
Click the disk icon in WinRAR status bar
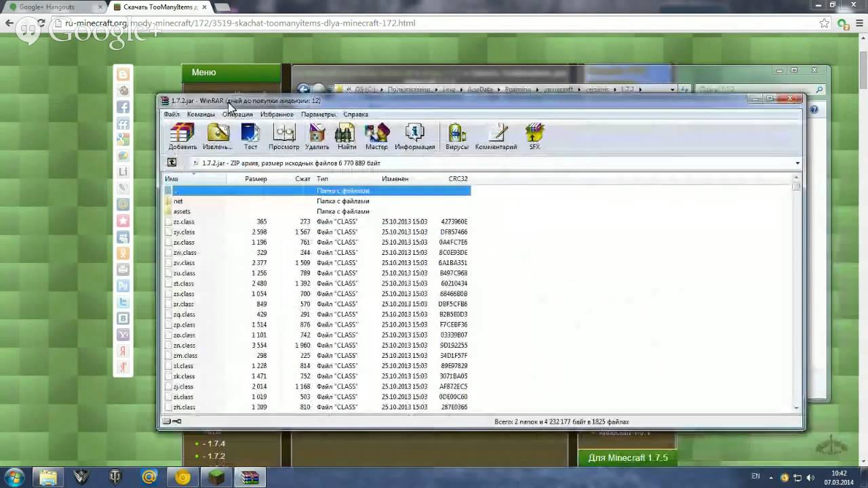(167, 422)
